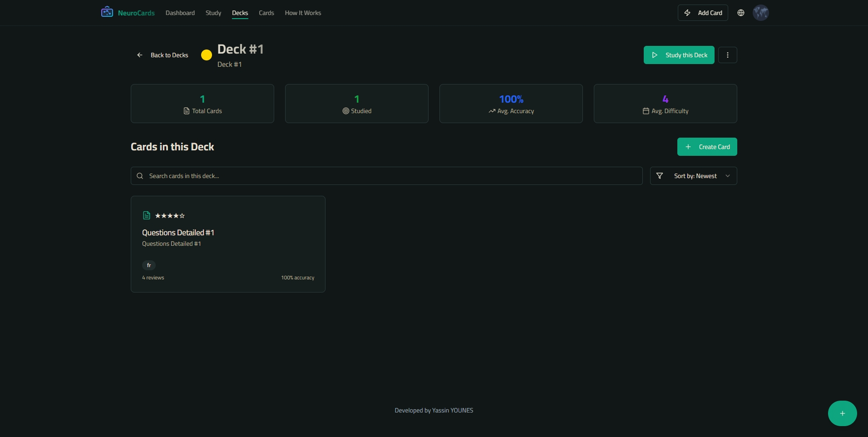Open the user profile avatar
The image size is (868, 437).
(761, 13)
